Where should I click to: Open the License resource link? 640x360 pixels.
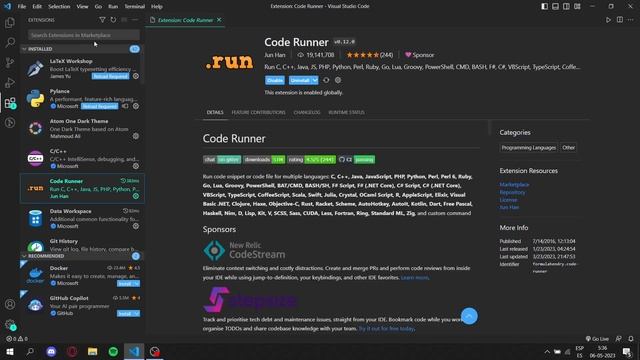point(508,200)
